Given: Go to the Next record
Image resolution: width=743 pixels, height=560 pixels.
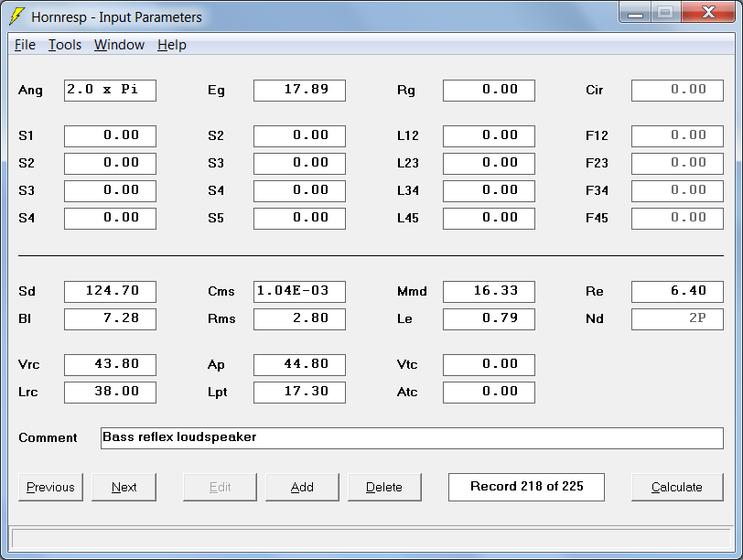Looking at the screenshot, I should coord(124,487).
